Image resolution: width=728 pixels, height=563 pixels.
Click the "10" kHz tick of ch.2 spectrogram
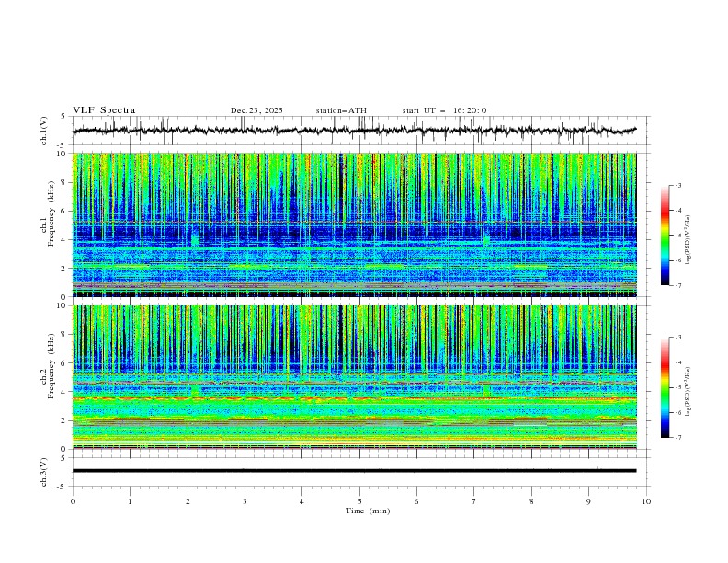63,305
